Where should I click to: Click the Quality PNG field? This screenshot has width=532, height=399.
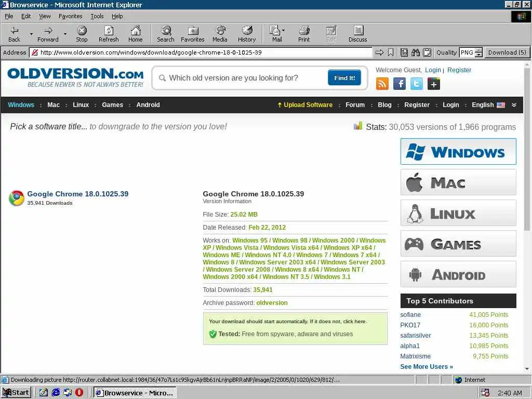[x=467, y=52]
